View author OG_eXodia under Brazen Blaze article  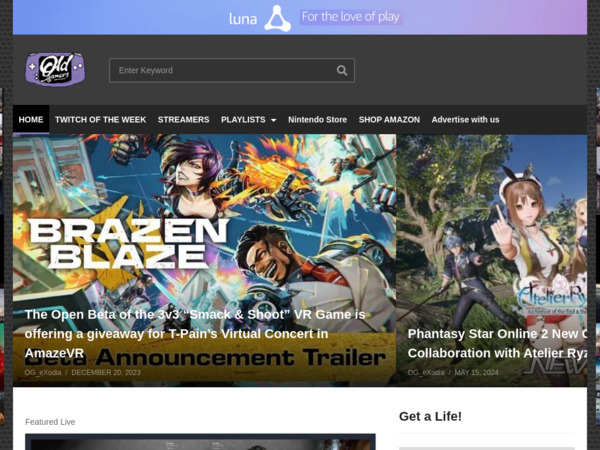coord(43,373)
